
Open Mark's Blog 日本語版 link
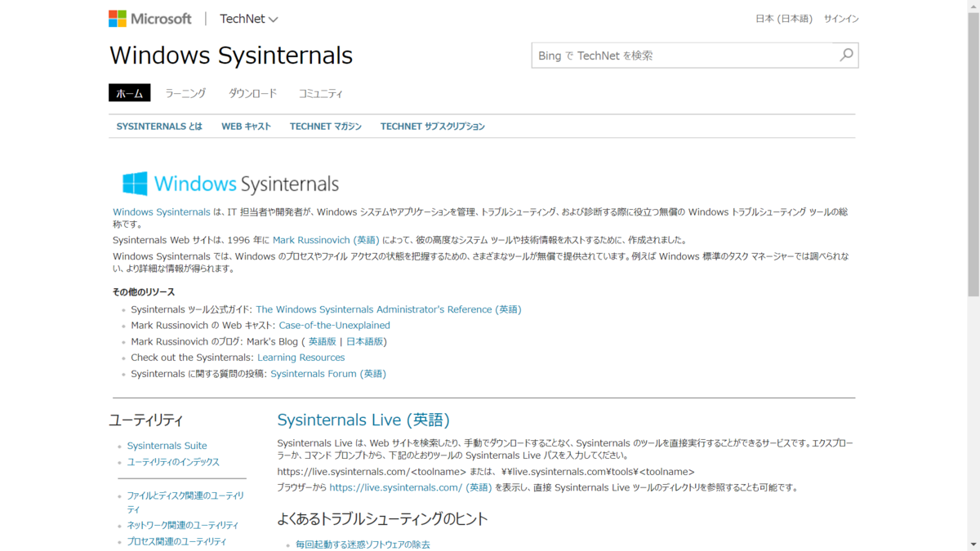pyautogui.click(x=365, y=341)
